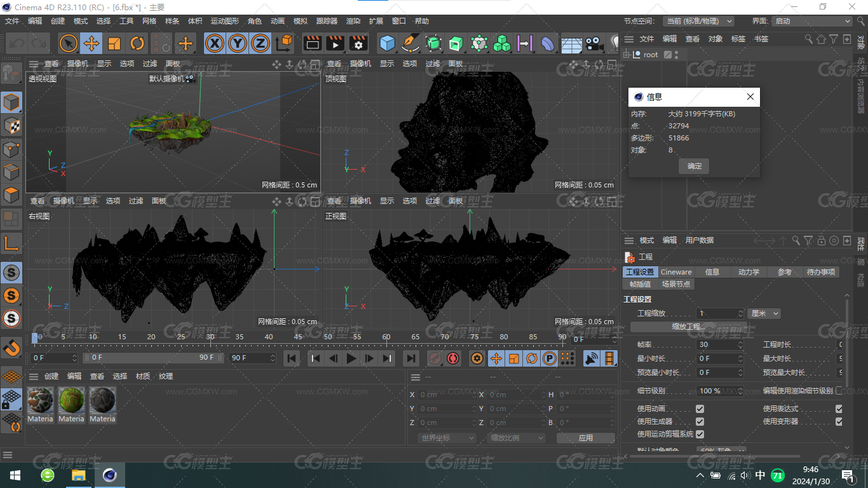
Task: Toggle sound playback speaker icon
Action: [592, 358]
